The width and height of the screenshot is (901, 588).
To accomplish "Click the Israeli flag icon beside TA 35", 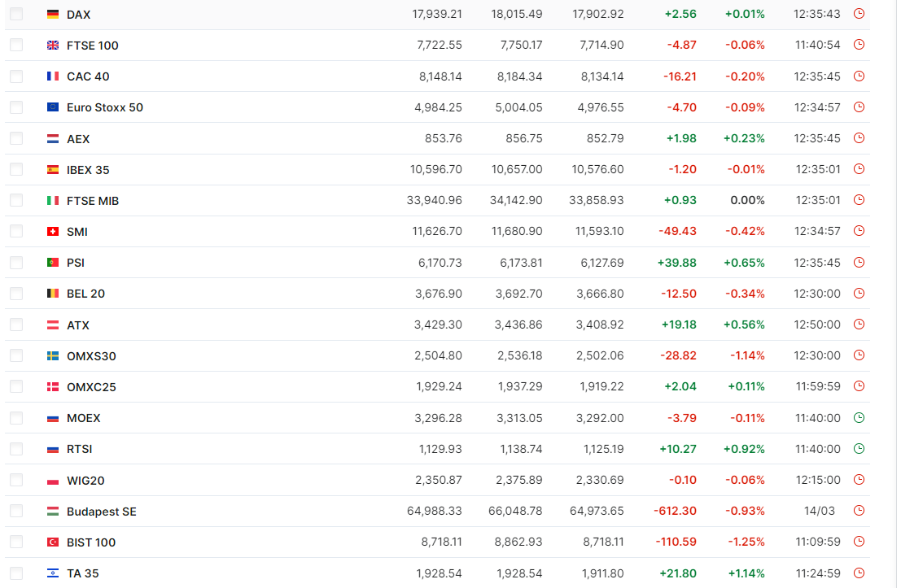I will [53, 573].
